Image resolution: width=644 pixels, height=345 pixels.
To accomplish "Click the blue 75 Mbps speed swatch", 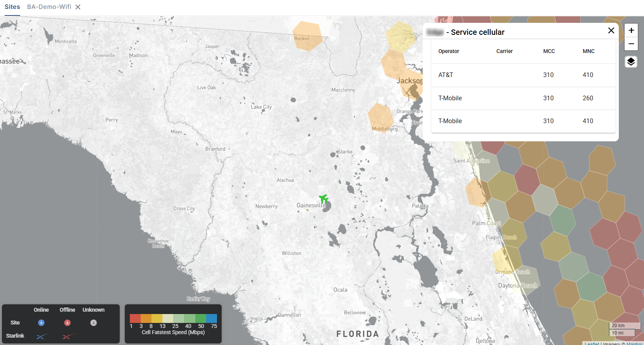I will (x=212, y=318).
